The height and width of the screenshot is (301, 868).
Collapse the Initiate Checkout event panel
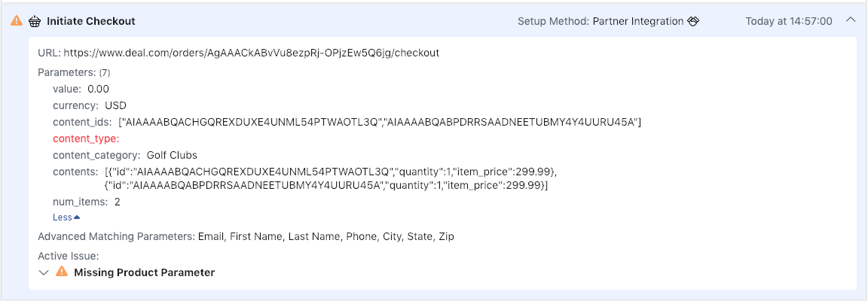[850, 20]
